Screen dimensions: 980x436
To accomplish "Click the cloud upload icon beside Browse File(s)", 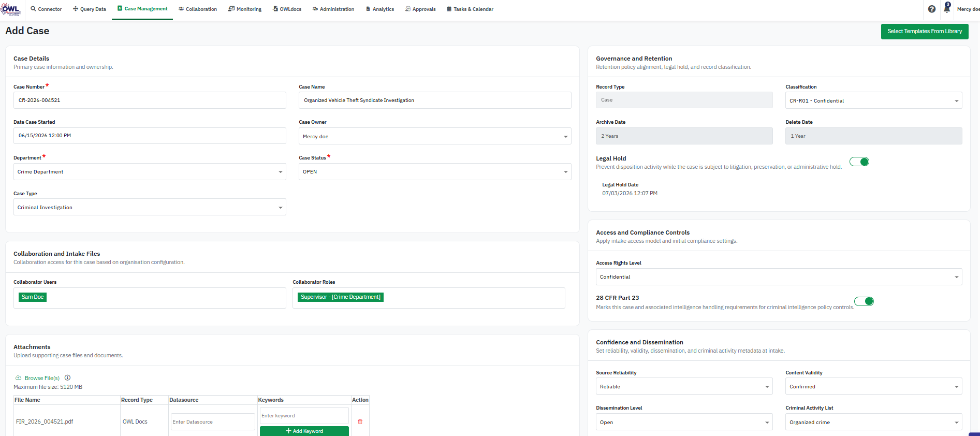I will 18,378.
